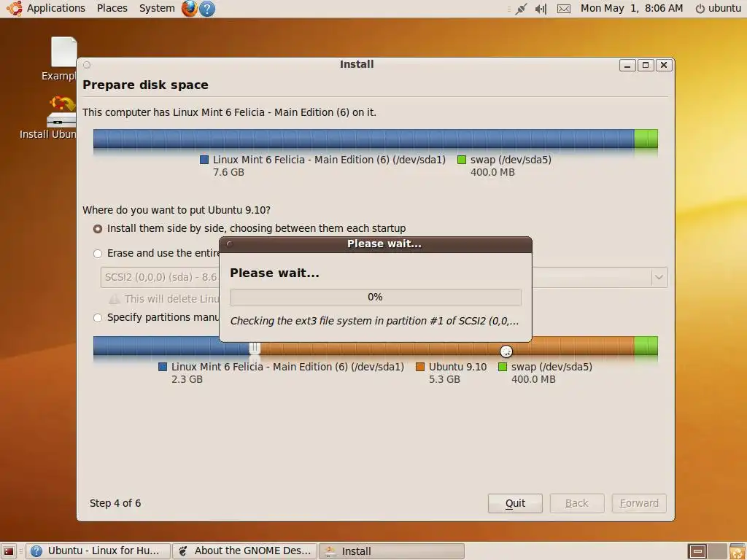Click the clock showing Mon May 1, 8:06 AM
747x560 pixels.
tap(632, 9)
